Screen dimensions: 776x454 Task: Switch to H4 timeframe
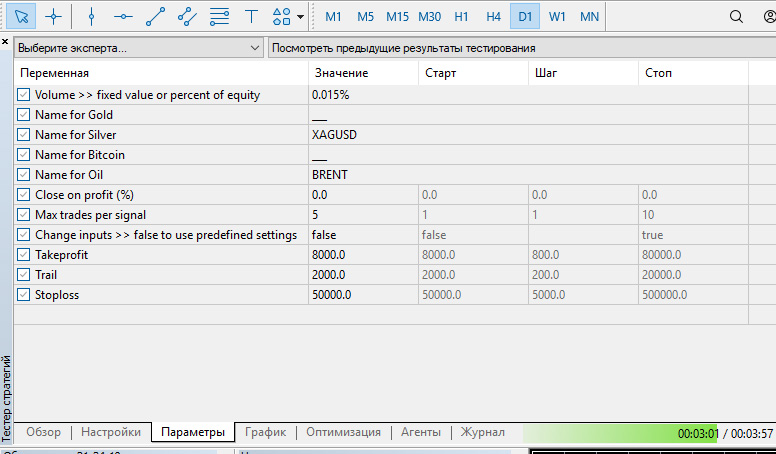click(493, 17)
